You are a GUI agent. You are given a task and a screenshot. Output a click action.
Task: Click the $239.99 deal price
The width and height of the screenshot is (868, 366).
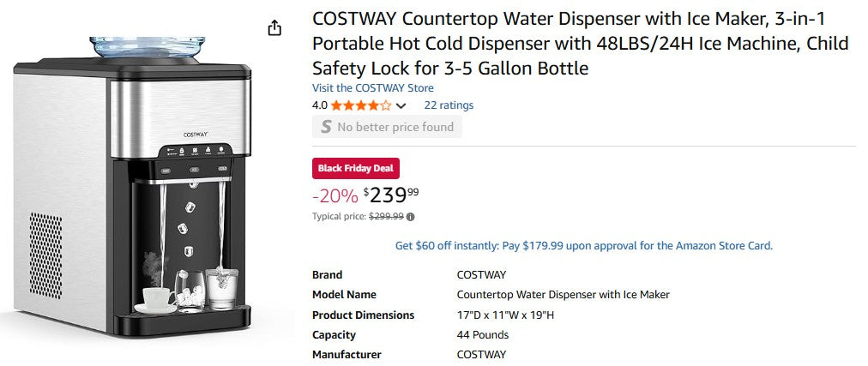(x=391, y=195)
